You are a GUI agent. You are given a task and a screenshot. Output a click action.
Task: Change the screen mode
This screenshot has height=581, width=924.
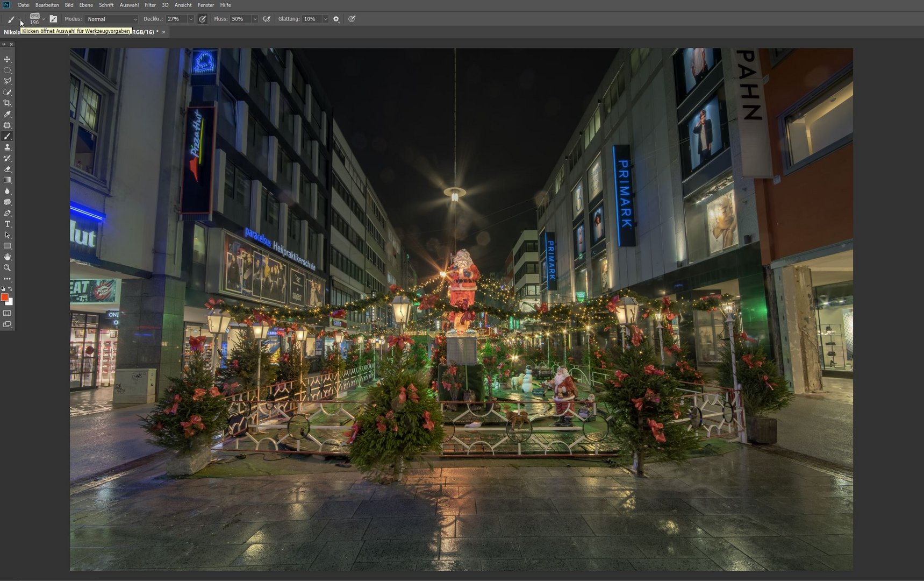(7, 324)
